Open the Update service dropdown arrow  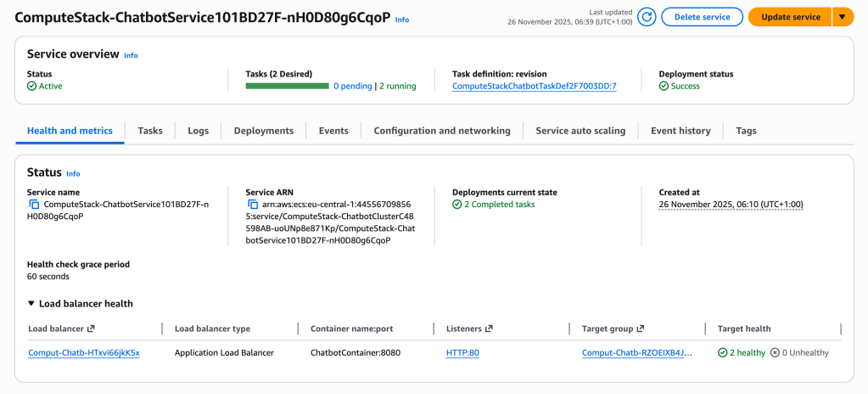843,17
